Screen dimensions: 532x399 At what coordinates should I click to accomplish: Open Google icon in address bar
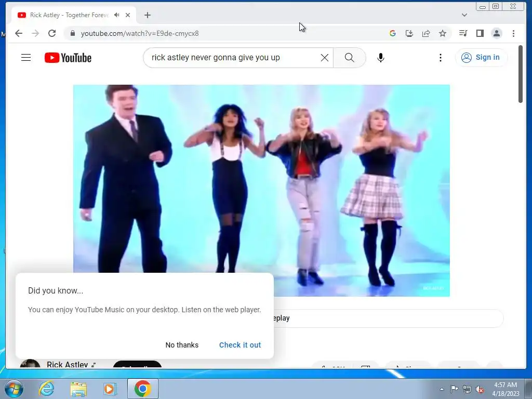click(x=393, y=33)
